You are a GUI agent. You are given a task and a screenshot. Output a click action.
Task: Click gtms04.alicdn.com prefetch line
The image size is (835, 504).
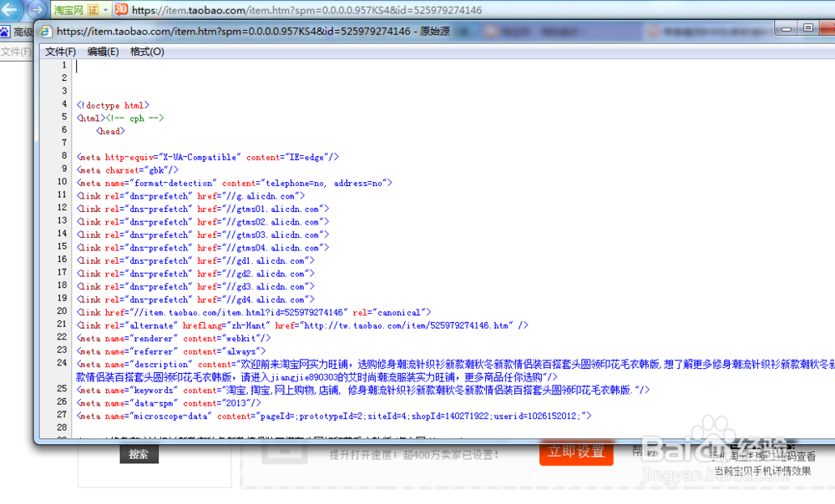pos(203,248)
